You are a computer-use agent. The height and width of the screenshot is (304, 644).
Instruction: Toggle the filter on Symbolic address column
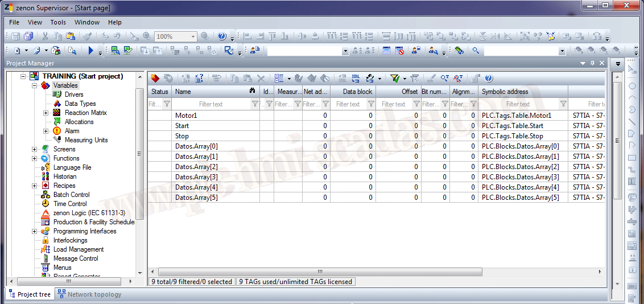tap(563, 104)
